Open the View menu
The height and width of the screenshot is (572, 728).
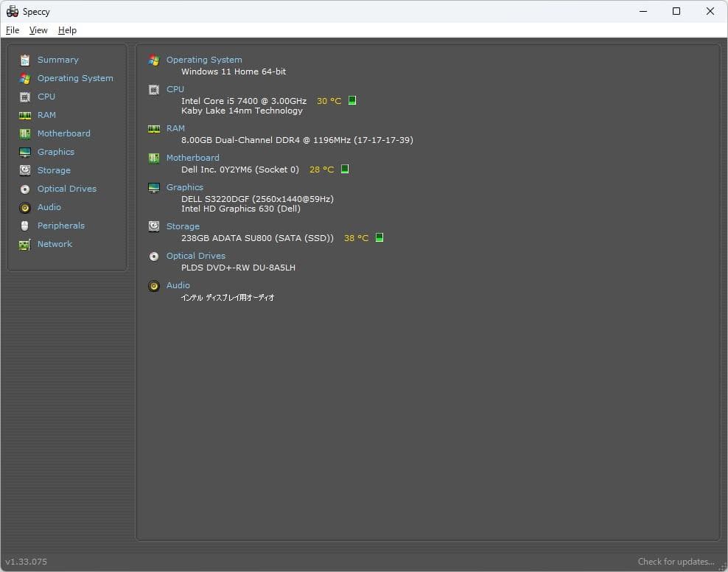pos(38,30)
